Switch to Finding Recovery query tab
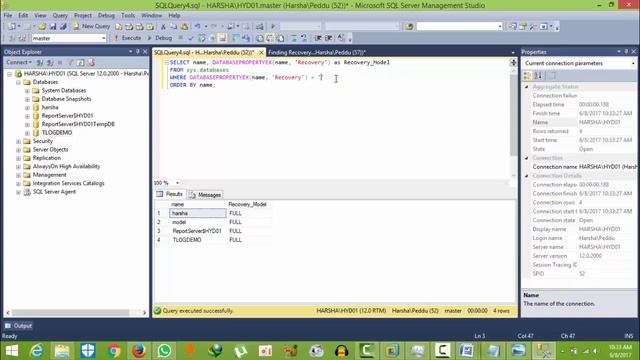The height and width of the screenshot is (360, 640). (317, 52)
